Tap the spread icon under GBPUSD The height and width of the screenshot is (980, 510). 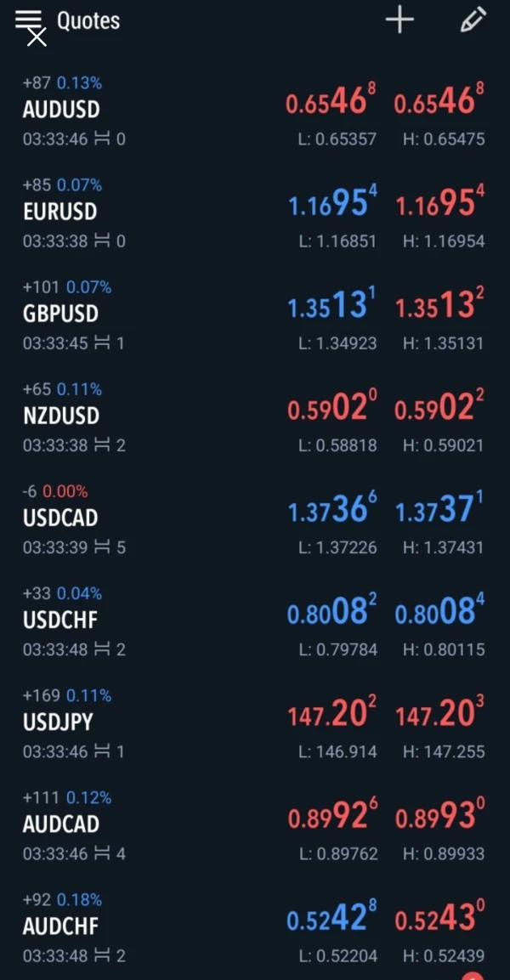coord(101,343)
